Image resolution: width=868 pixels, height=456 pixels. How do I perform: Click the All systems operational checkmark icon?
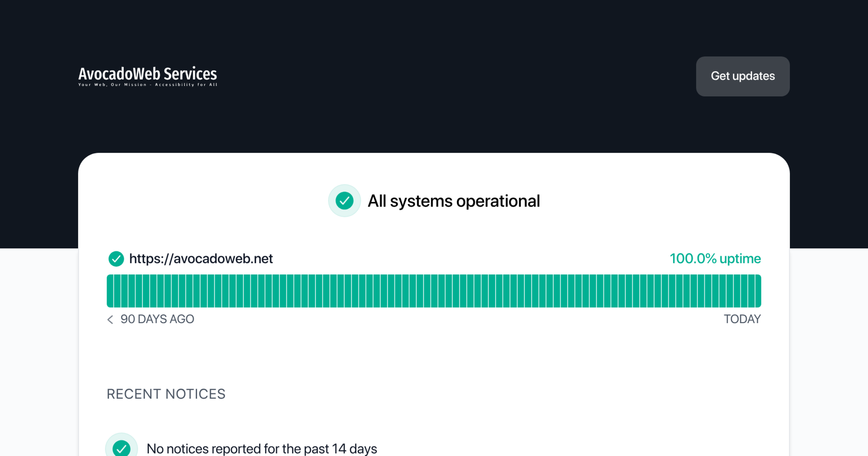click(344, 201)
